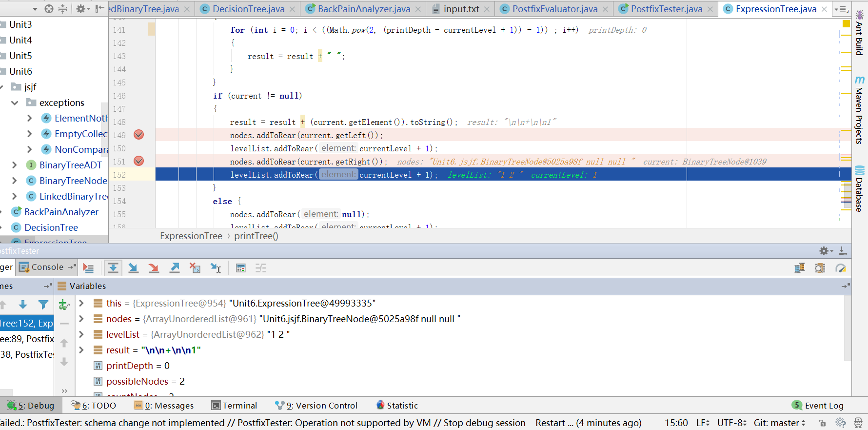The width and height of the screenshot is (868, 430).
Task: Open Maven Projects side panel
Action: click(x=859, y=110)
